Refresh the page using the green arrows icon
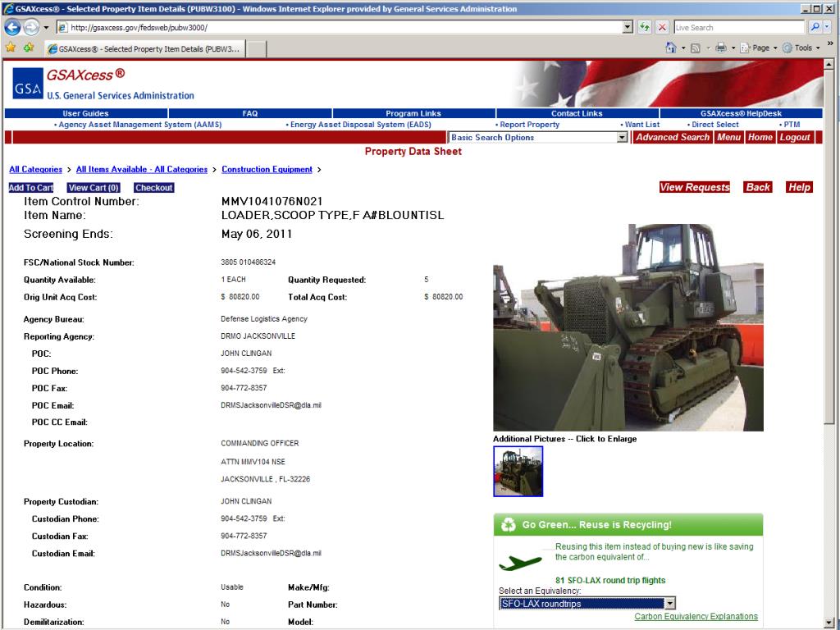 645,27
